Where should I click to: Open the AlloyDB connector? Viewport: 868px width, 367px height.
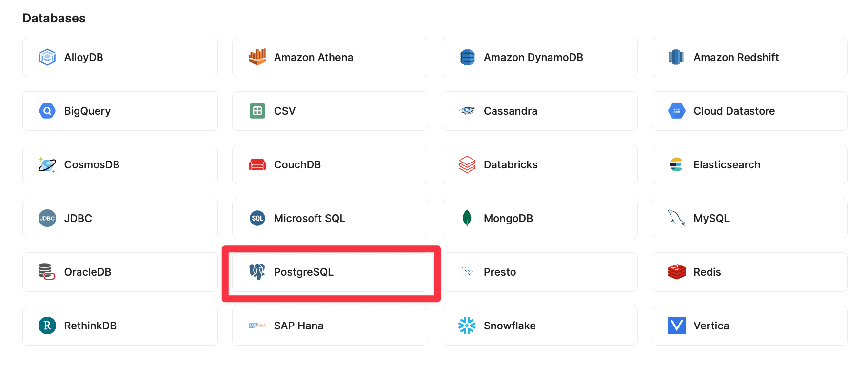tap(120, 57)
